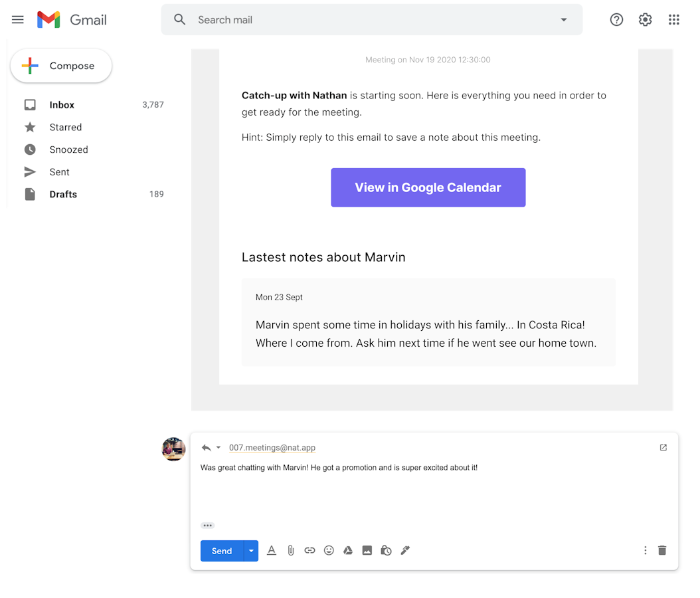Click the attach files paperclip icon
The width and height of the screenshot is (700, 598).
coord(290,550)
